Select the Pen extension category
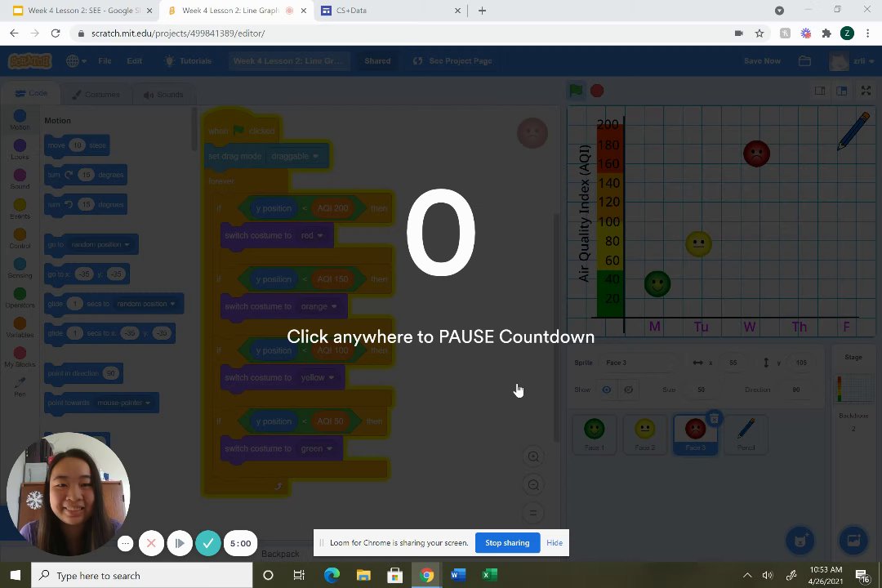The width and height of the screenshot is (882, 588). (20, 386)
